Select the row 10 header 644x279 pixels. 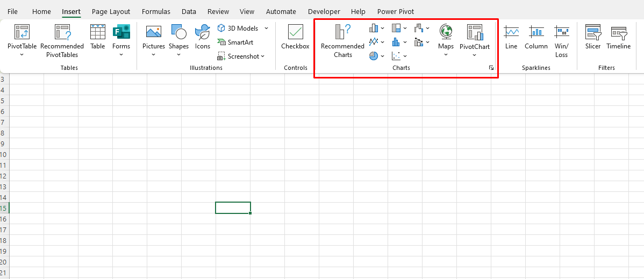[4, 154]
